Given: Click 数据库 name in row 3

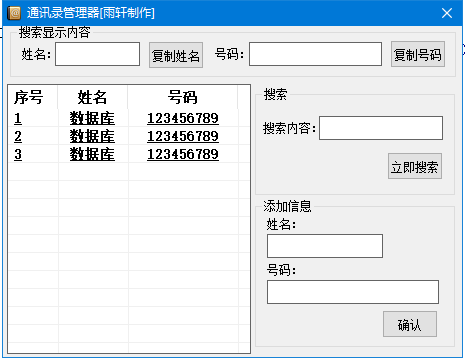Looking at the screenshot, I should 92,154.
